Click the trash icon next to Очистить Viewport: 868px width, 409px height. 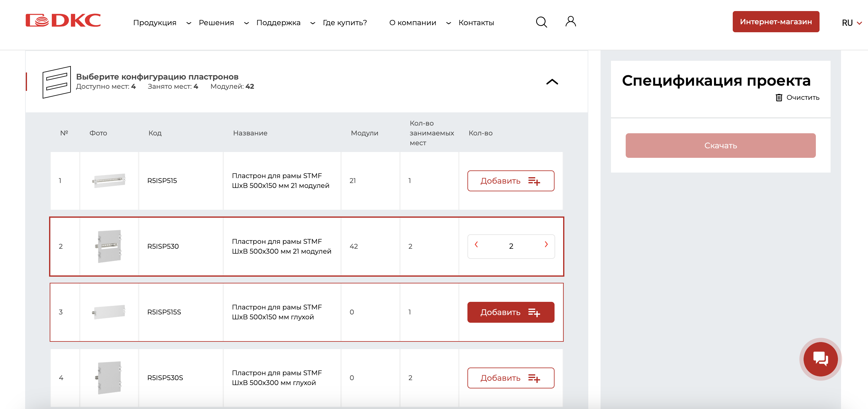[779, 98]
